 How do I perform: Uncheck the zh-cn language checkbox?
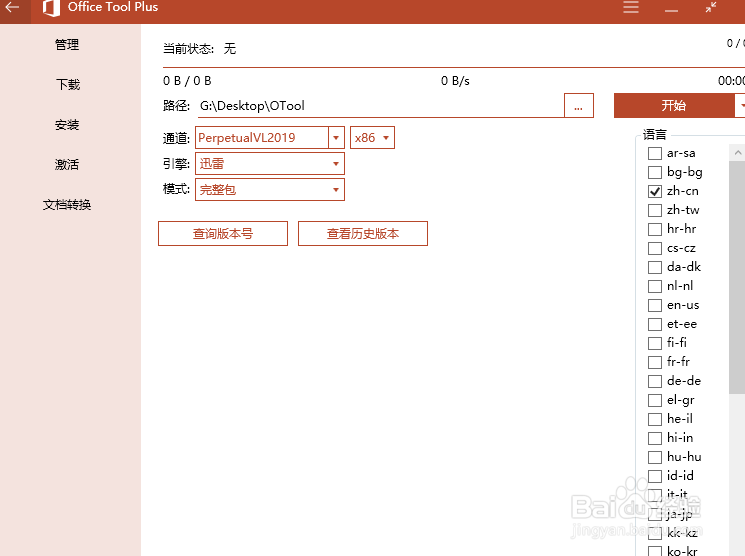655,191
